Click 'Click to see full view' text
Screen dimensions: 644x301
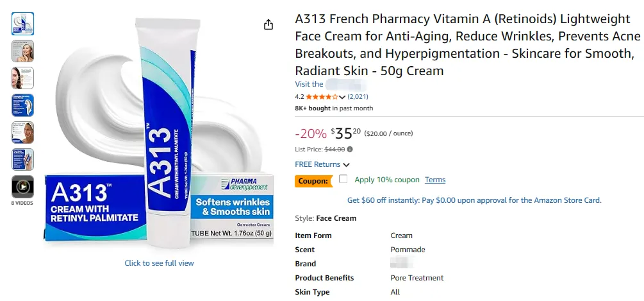click(x=159, y=263)
